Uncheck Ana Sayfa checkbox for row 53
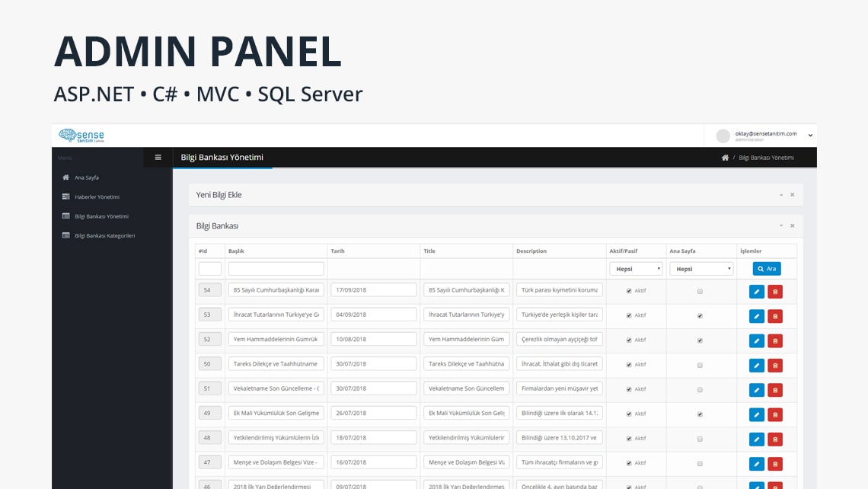Image resolution: width=868 pixels, height=489 pixels. coord(700,315)
